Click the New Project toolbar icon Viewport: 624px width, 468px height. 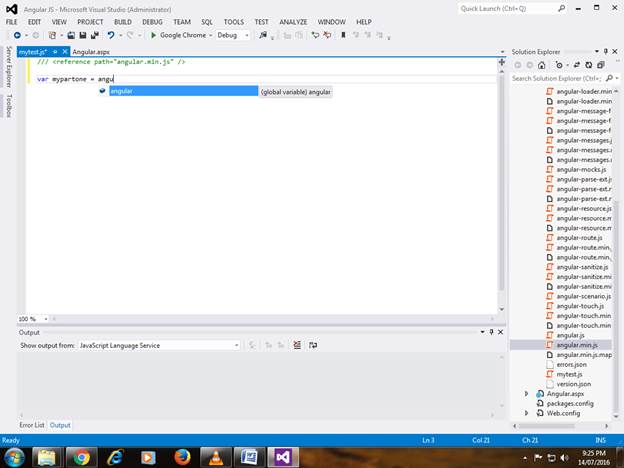pos(52,35)
